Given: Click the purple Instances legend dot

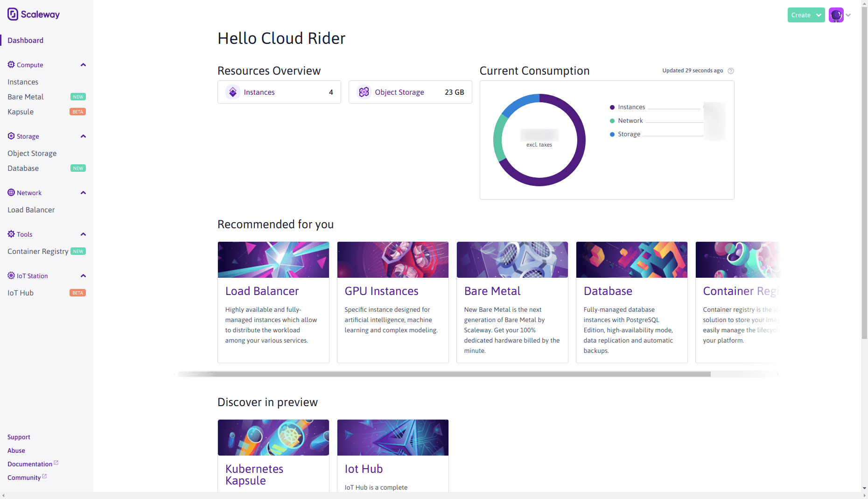Looking at the screenshot, I should [x=612, y=107].
